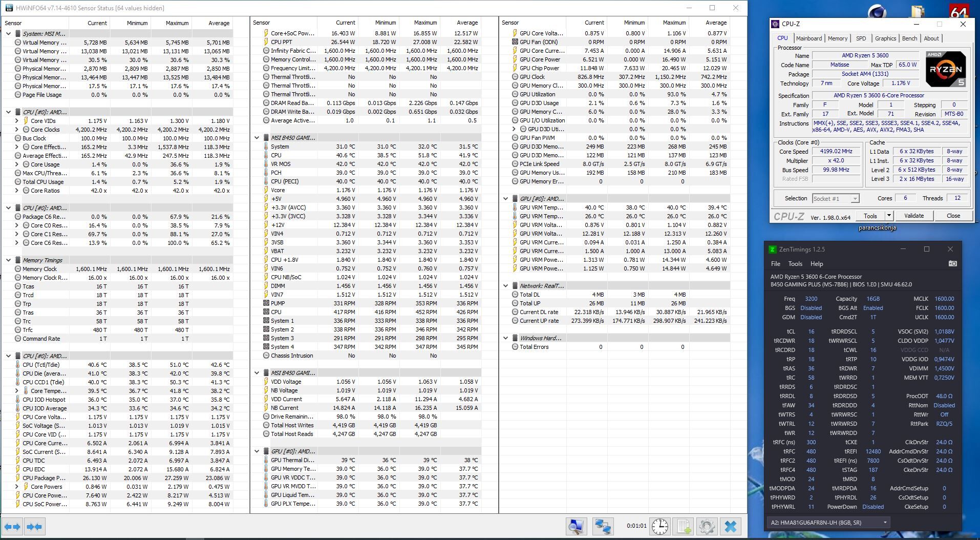Expand the Core VIDs row
This screenshot has width=980, height=540.
17,121
